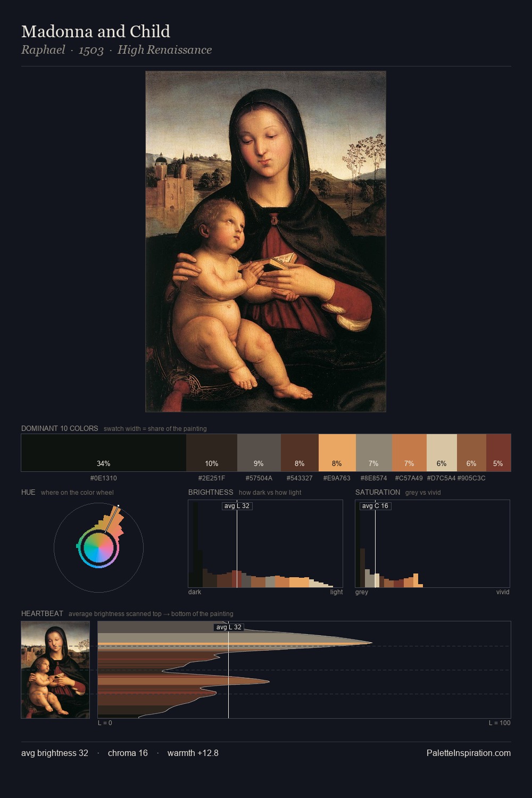The height and width of the screenshot is (798, 532).
Task: Click 'grey vs vivid' caption
Action: pos(423,493)
